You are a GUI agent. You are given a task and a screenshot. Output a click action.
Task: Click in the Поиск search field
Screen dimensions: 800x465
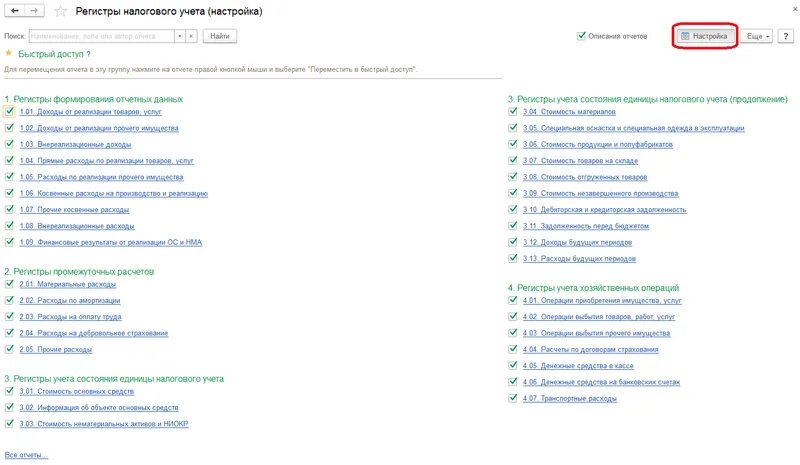coord(102,36)
